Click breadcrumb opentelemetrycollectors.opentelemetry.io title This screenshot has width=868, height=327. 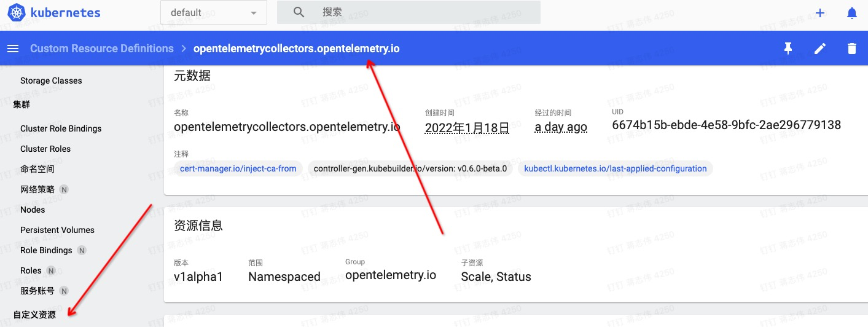coord(297,49)
